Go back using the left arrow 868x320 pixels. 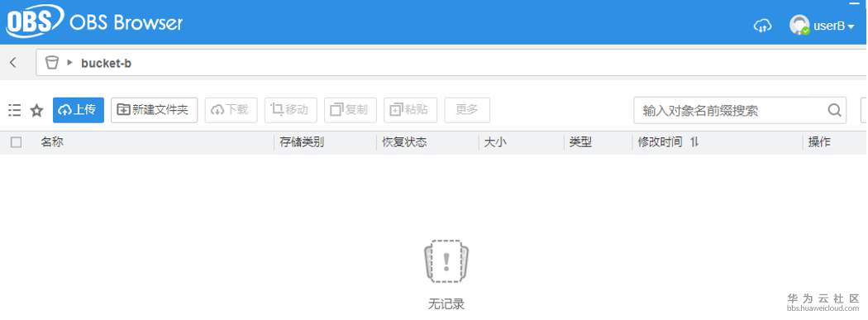(x=13, y=63)
